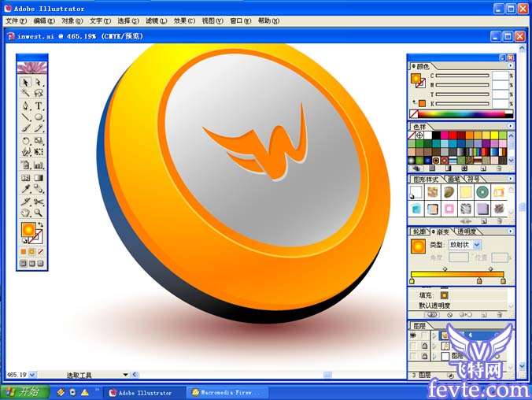Viewport: 532px width, 400px height.
Task: Select the Direct Selection tool
Action: click(39, 83)
